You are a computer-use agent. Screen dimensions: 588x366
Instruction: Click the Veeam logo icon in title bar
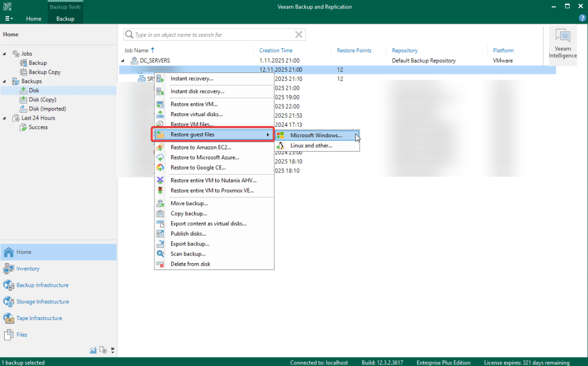tap(7, 6)
